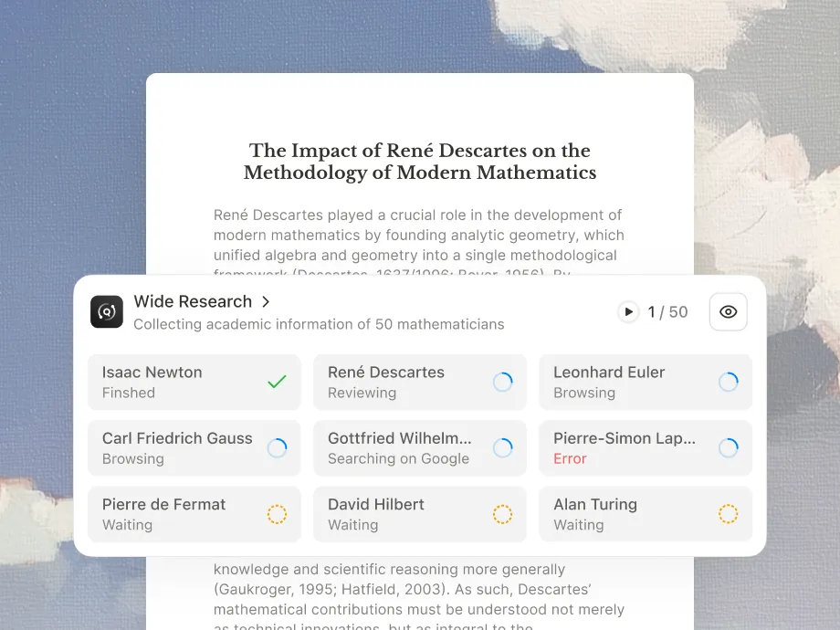The height and width of the screenshot is (630, 840).
Task: Click the Pierre de Fermat waiting indicator
Action: coord(277,514)
